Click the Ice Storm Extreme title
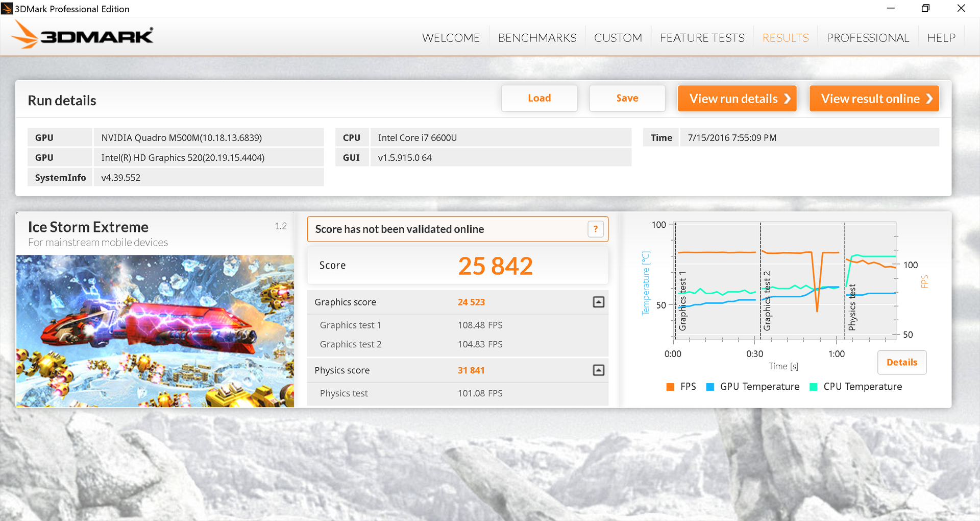 pos(88,227)
